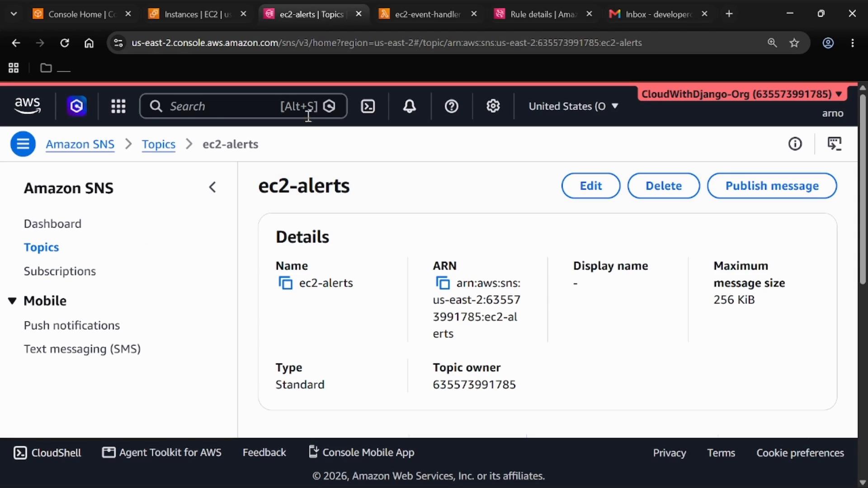Open the AWS services grid menu

point(118,106)
